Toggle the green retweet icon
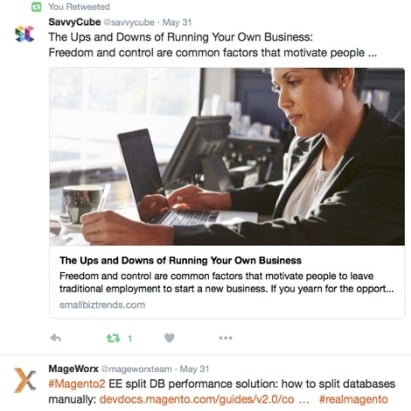Viewport: 411px width, 411px height. [113, 338]
